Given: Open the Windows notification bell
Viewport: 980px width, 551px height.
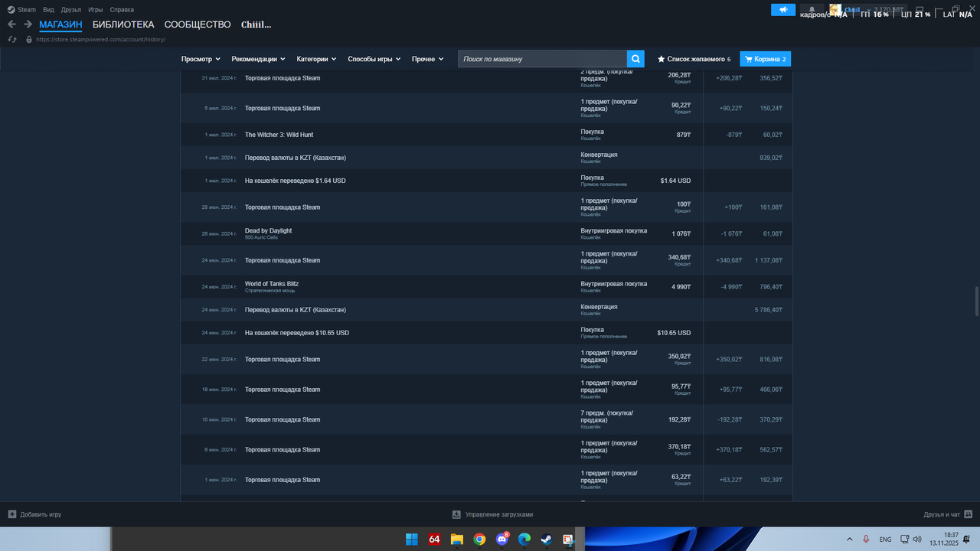Looking at the screenshot, I should (968, 539).
